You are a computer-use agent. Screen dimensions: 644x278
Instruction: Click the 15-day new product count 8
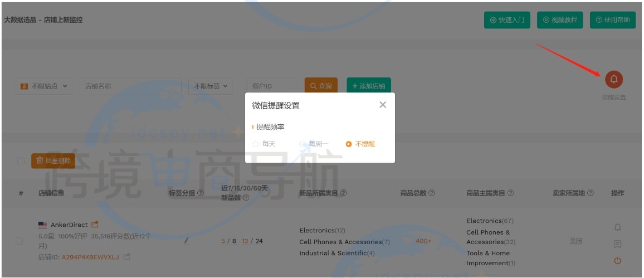coord(234,241)
